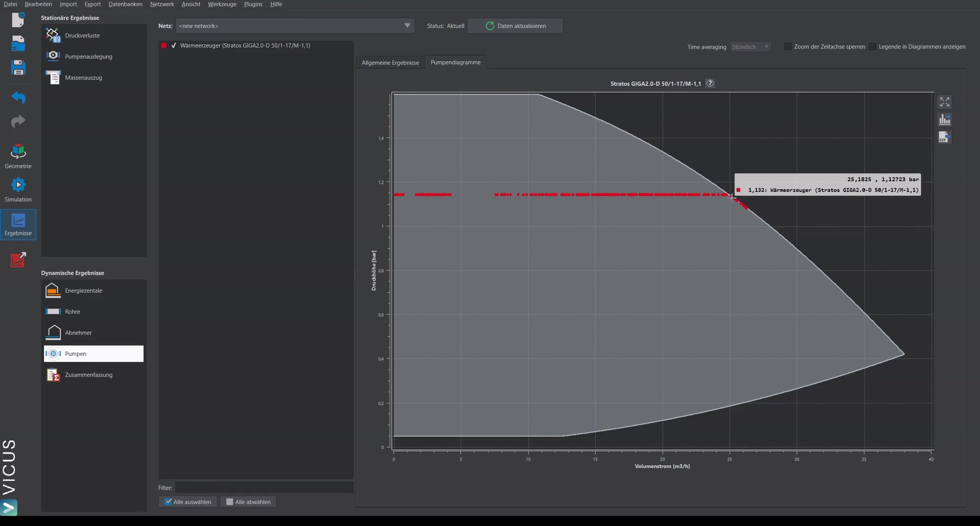Screen dimensions: 980x526
Task: Show Abnehmer dynamic results
Action: [94, 332]
